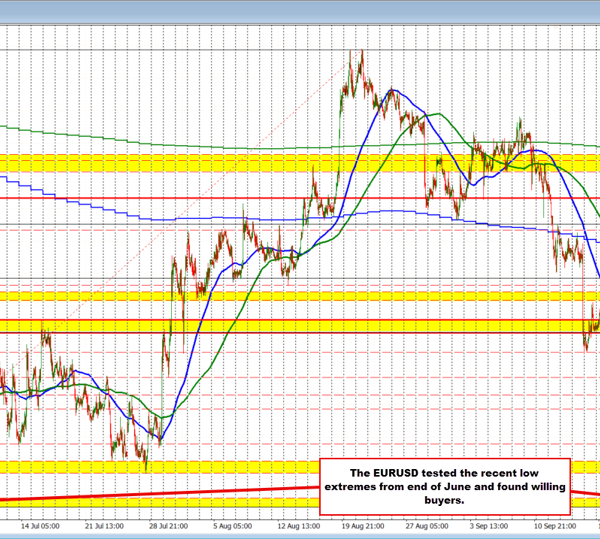Click the '21 Jul 13:00' time axis label
This screenshot has width=600, height=539.
click(104, 526)
